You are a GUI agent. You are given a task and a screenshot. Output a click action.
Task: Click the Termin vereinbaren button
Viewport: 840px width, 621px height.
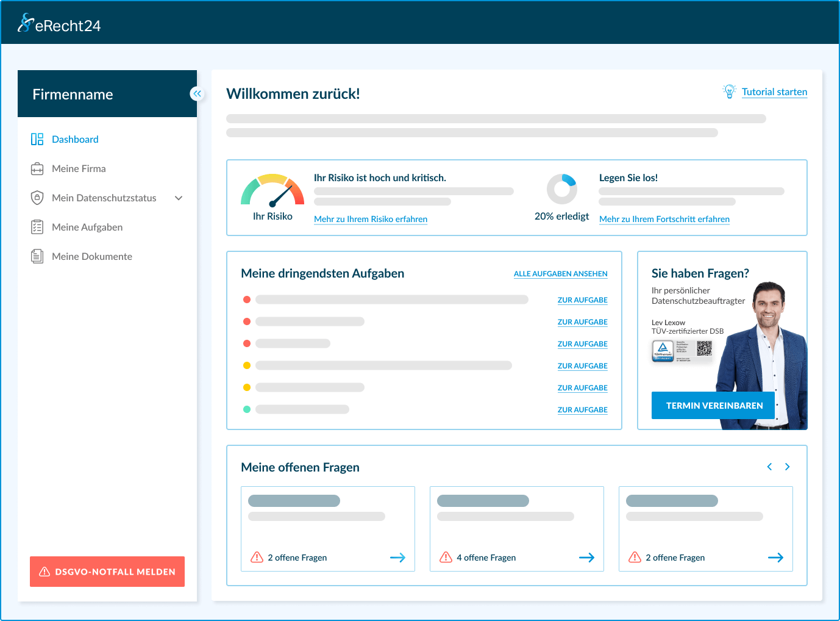(713, 406)
